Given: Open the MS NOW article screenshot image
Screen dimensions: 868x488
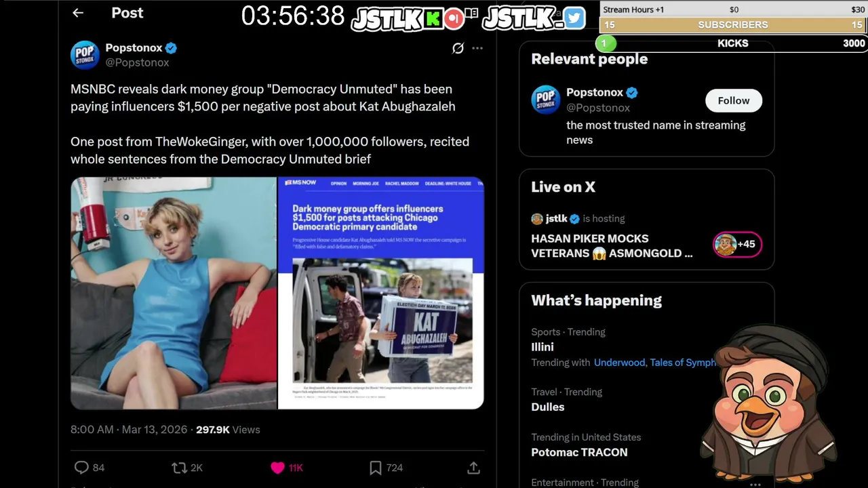Looking at the screenshot, I should coord(381,293).
